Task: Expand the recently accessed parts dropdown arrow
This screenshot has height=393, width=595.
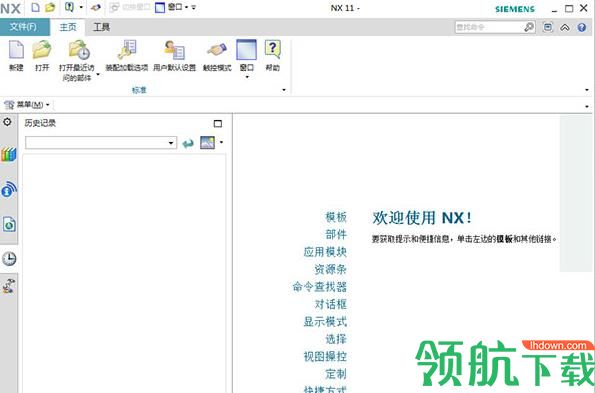Action: pos(98,75)
